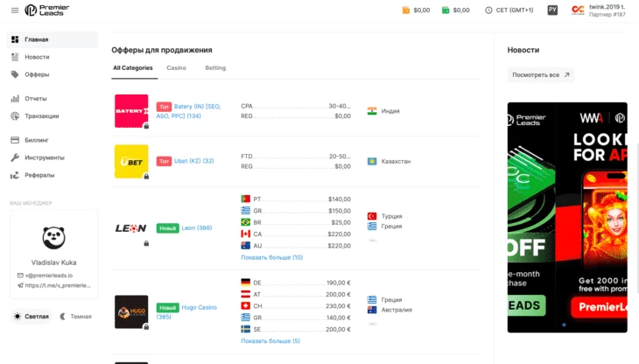Click the lock icon on Batery logo

(146, 126)
